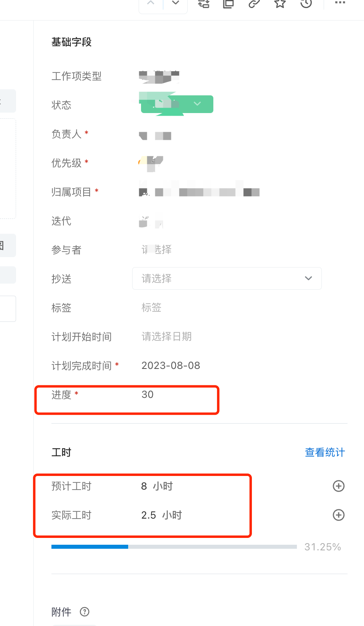364x626 pixels.
Task: Edit the 计划完成时间 date 2023-08-08
Action: point(171,365)
